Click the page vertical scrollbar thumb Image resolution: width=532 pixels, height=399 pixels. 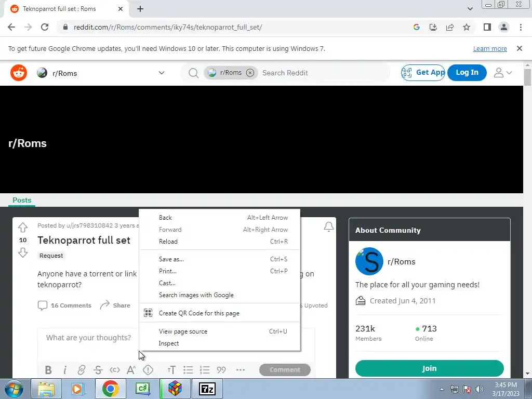(x=527, y=77)
